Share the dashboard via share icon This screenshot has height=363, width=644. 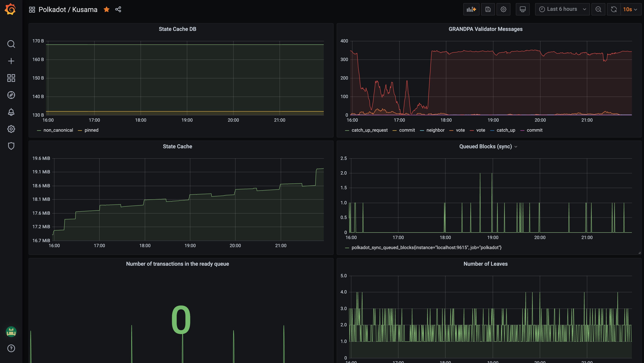[118, 9]
